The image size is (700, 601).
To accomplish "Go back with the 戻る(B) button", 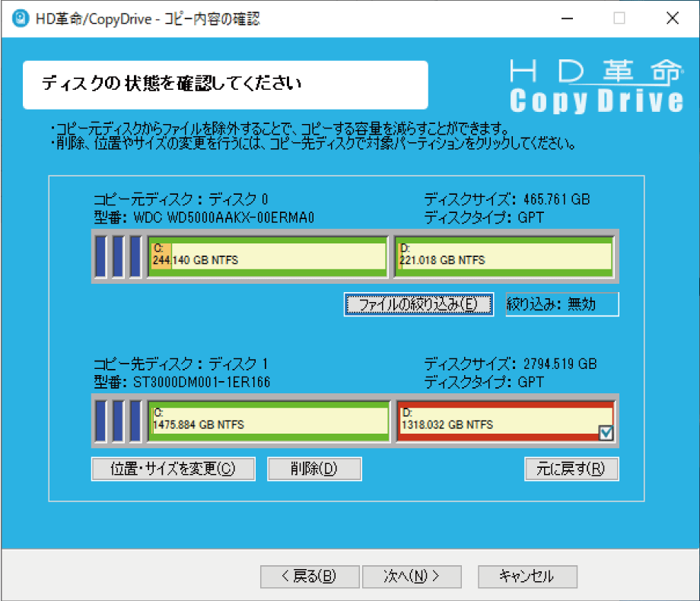I will pos(310,577).
